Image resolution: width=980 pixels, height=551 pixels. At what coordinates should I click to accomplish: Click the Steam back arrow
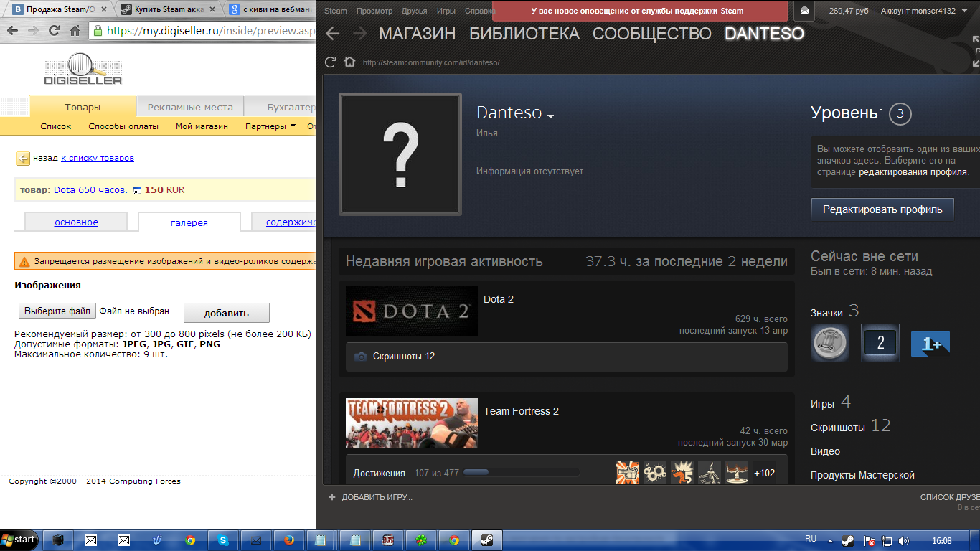331,34
